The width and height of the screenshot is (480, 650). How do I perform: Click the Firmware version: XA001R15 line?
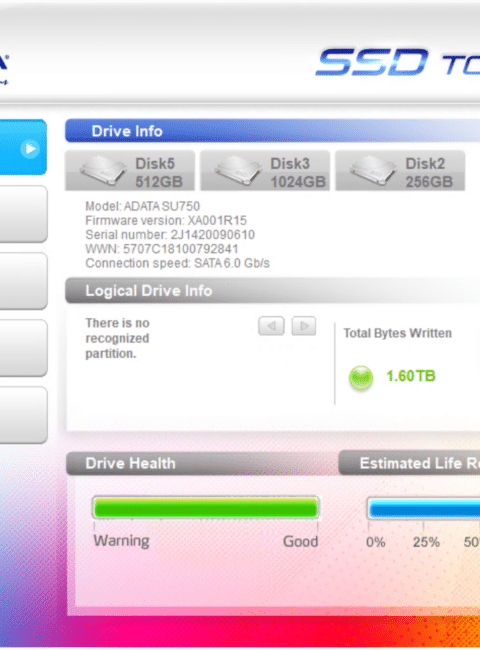pyautogui.click(x=166, y=220)
